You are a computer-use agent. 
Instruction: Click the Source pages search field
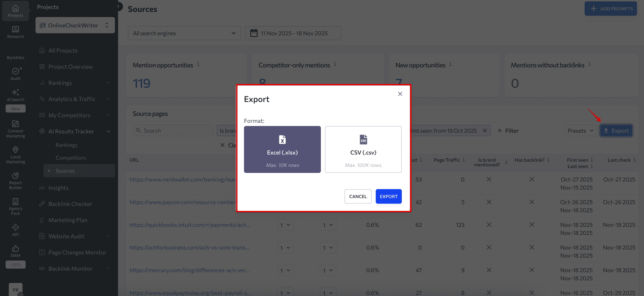tap(173, 130)
